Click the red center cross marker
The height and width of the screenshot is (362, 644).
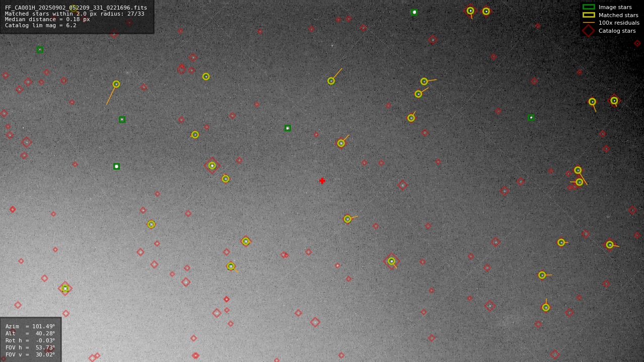pyautogui.click(x=322, y=181)
